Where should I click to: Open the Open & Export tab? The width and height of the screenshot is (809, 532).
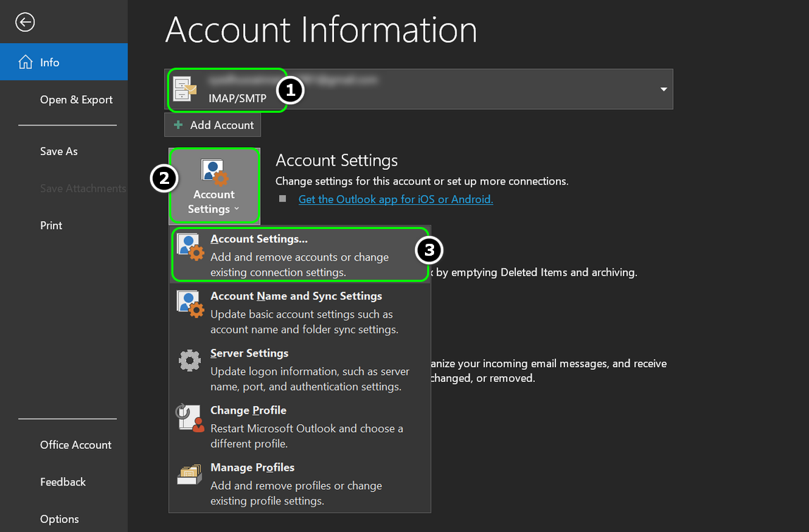tap(76, 100)
